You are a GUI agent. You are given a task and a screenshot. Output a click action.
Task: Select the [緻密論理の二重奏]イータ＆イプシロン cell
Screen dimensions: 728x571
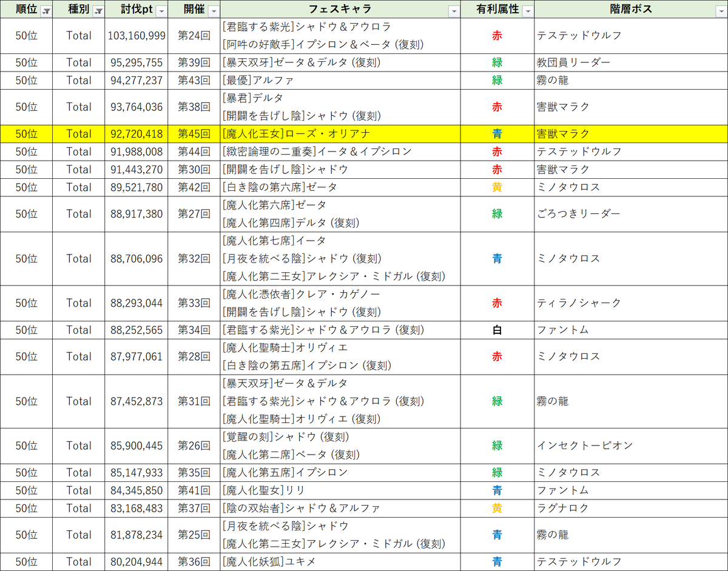340,152
